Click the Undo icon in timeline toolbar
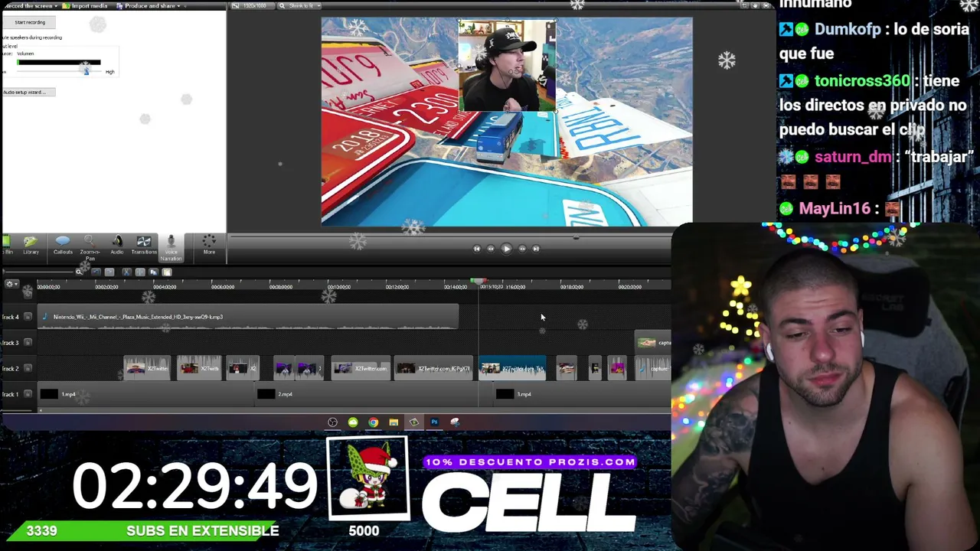This screenshot has width=980, height=551. pos(96,272)
